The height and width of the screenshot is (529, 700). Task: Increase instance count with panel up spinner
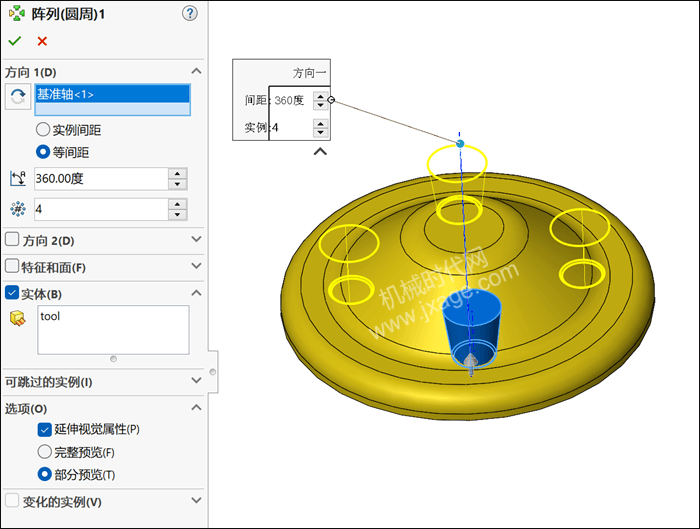click(178, 204)
